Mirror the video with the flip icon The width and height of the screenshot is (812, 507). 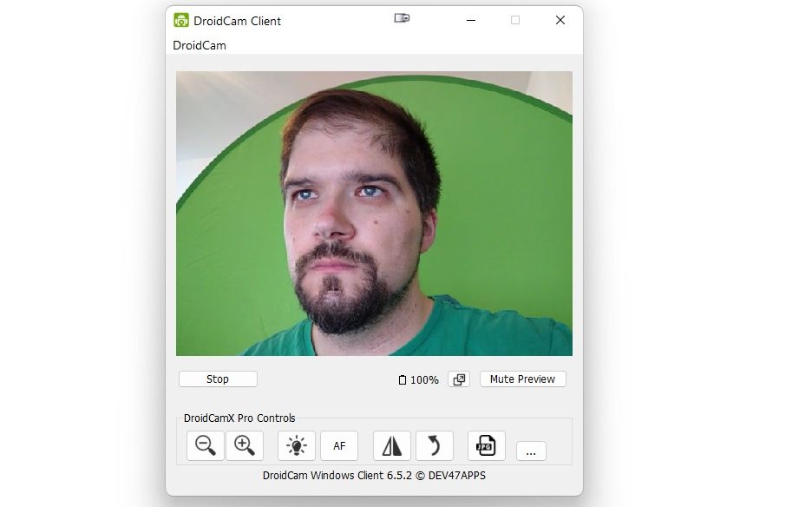click(x=392, y=445)
